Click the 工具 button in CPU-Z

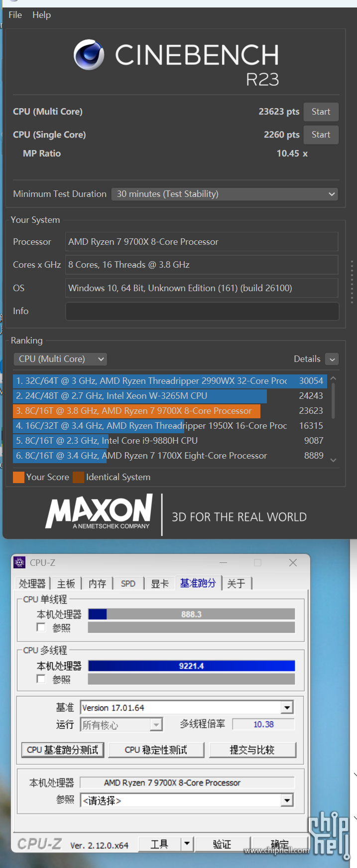click(x=159, y=844)
